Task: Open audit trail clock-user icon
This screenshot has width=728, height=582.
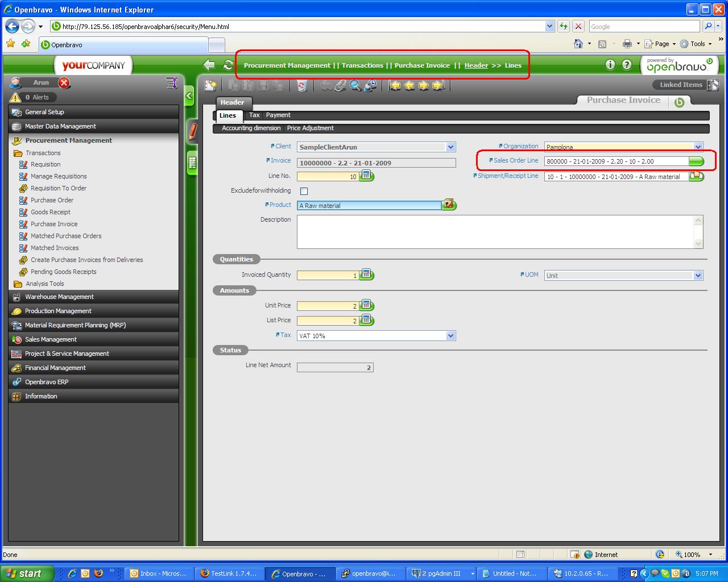Action: click(x=370, y=85)
